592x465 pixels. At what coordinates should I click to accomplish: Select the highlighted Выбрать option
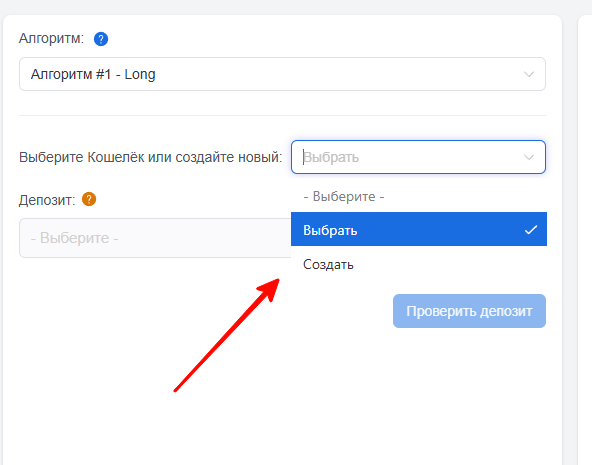419,229
